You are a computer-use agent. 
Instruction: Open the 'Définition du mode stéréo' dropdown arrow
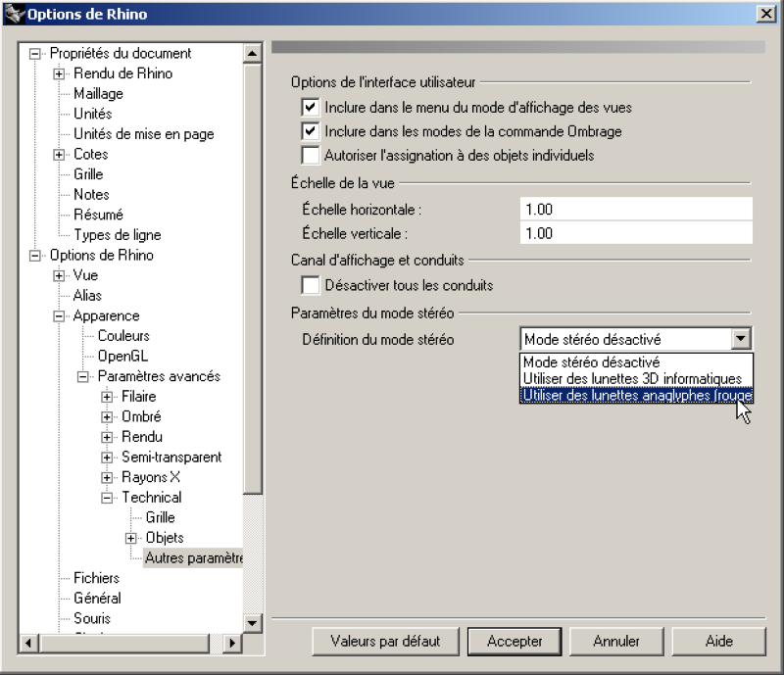tap(741, 339)
